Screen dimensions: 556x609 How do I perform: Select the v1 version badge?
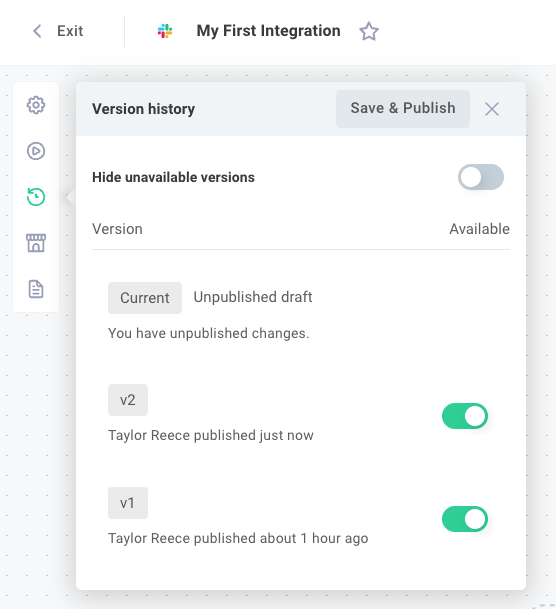[x=128, y=503]
